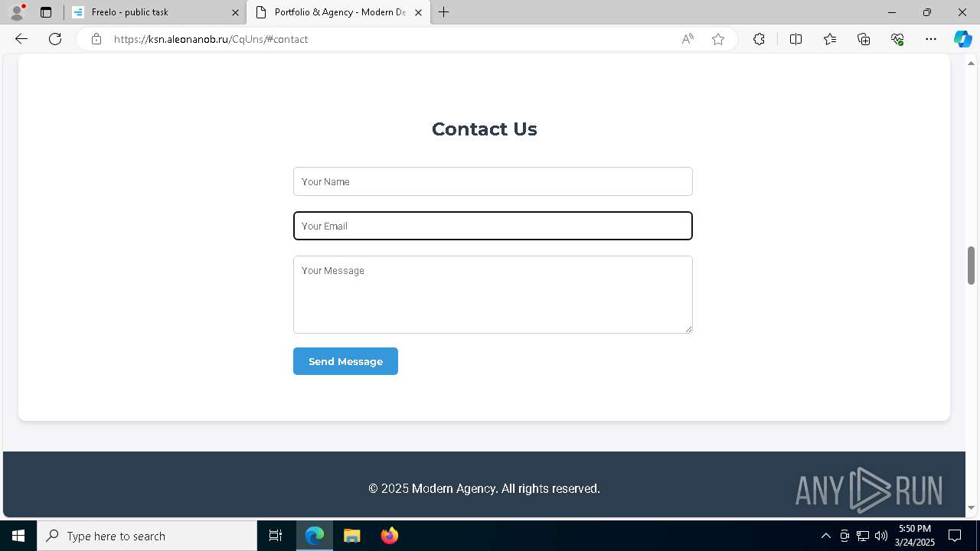This screenshot has height=551, width=980.
Task: Open the tab actions menu icon
Action: [x=46, y=12]
